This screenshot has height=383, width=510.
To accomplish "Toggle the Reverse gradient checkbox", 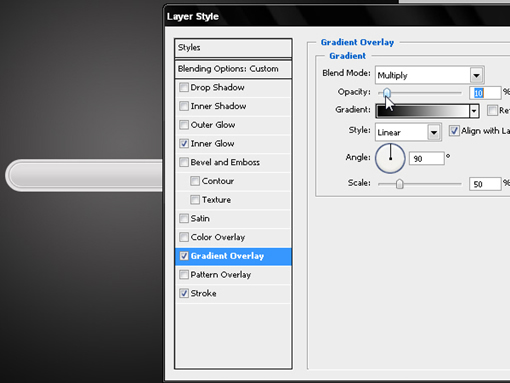I will click(492, 110).
